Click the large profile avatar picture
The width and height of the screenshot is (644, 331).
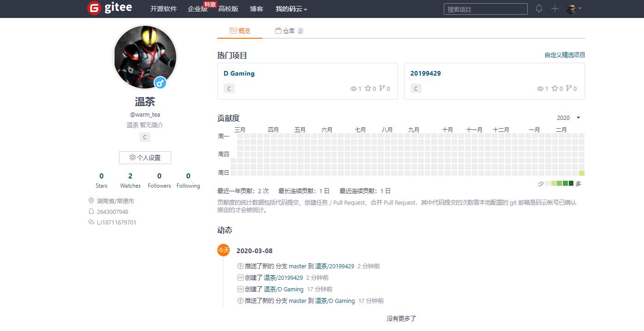click(x=145, y=57)
